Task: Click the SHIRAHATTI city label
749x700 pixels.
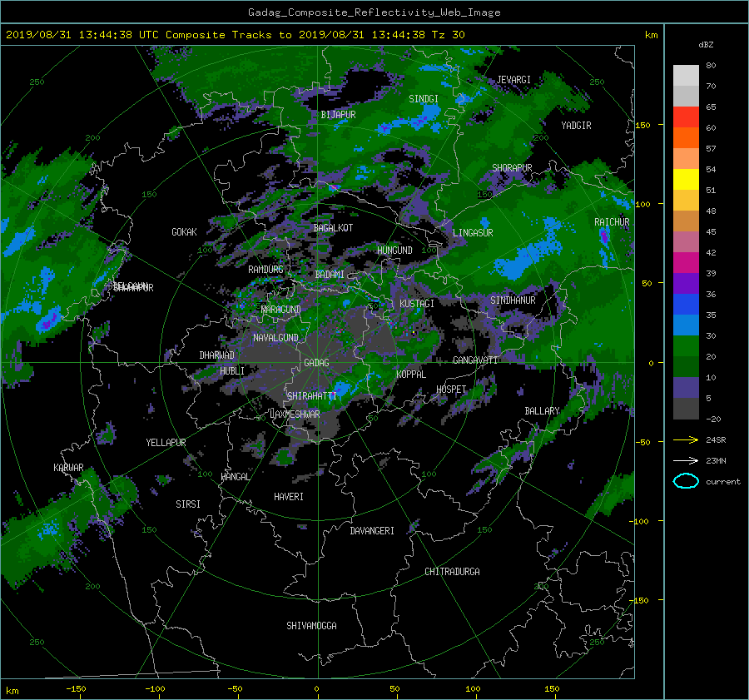Action: [x=312, y=396]
